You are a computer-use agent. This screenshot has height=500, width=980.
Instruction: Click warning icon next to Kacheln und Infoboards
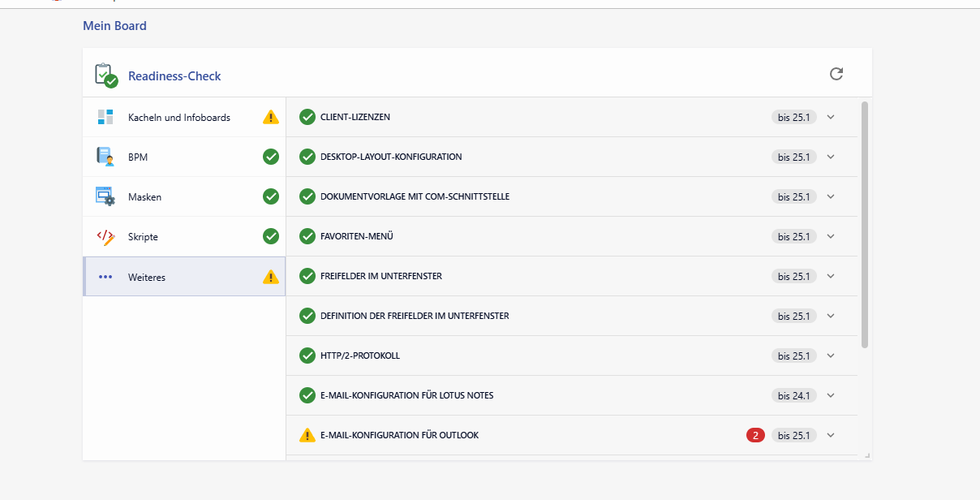(x=271, y=117)
